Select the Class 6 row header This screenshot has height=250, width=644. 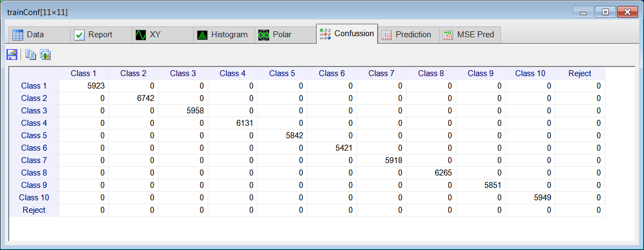point(34,148)
